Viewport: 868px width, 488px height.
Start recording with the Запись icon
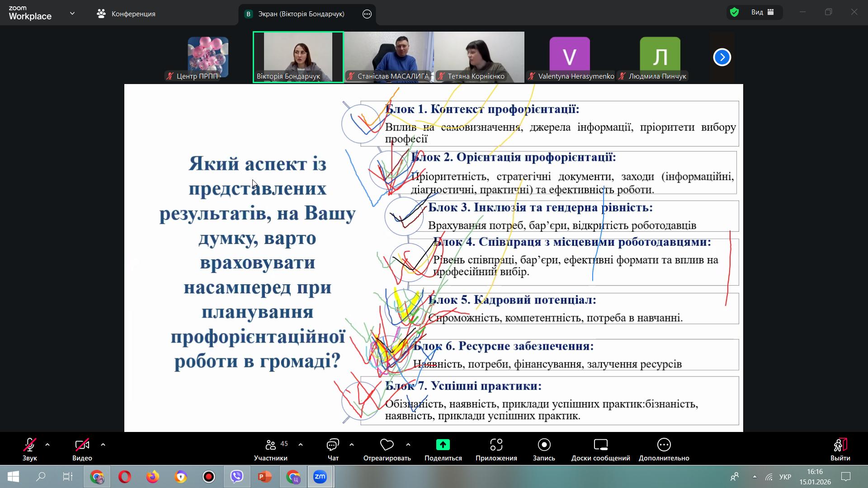pos(544,445)
